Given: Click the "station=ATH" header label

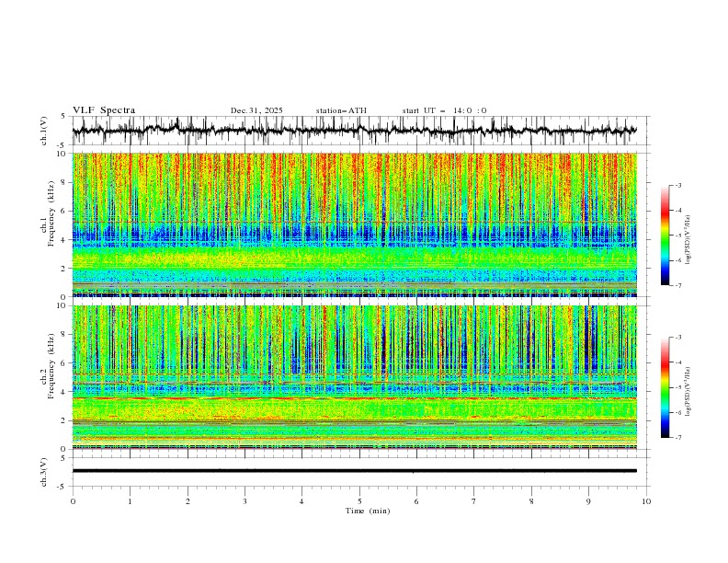Looking at the screenshot, I should point(341,110).
